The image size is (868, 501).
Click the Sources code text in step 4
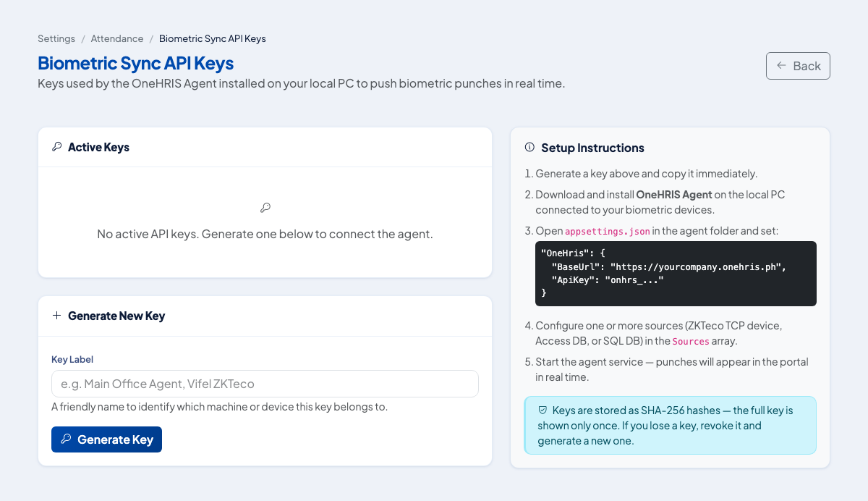[x=691, y=341]
